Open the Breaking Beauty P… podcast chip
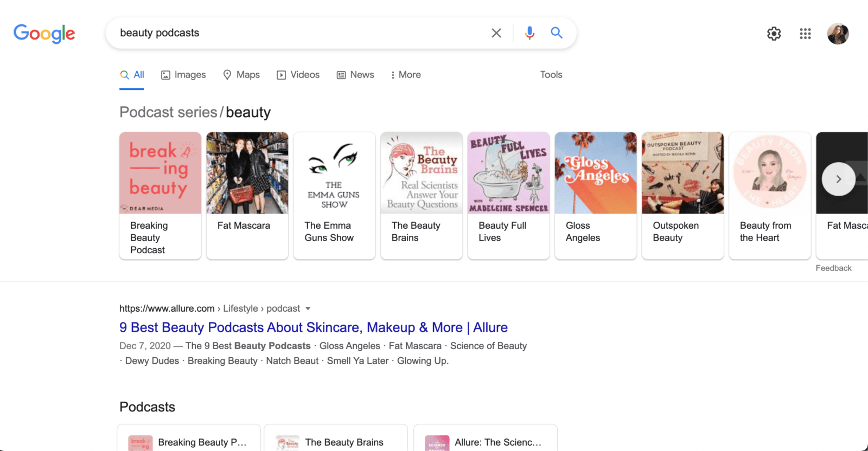This screenshot has height=451, width=868. coord(189,438)
